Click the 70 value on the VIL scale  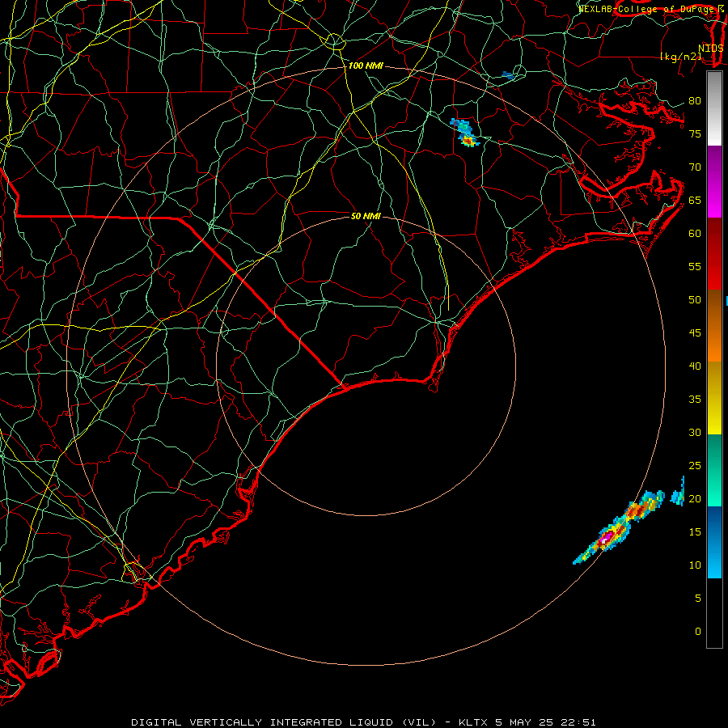695,167
